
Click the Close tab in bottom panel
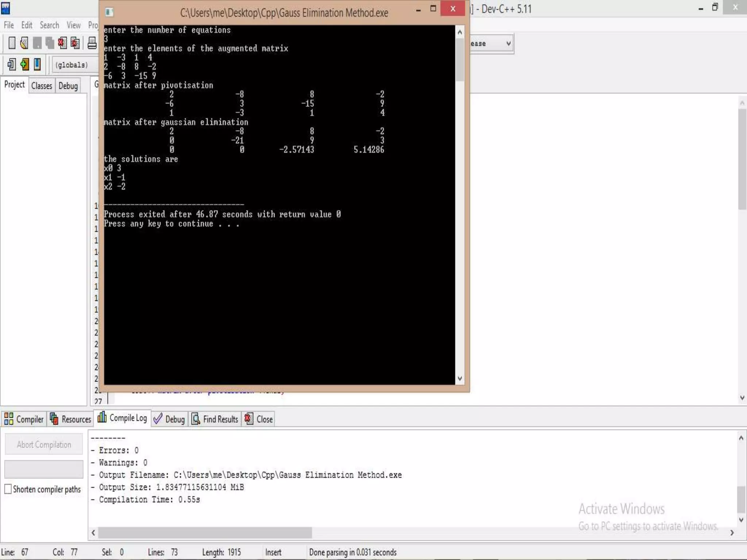tap(259, 419)
